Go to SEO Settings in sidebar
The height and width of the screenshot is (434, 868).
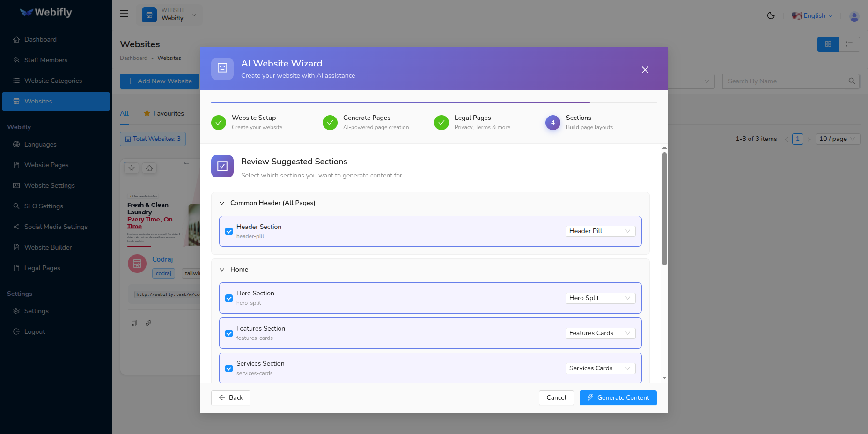(x=44, y=206)
